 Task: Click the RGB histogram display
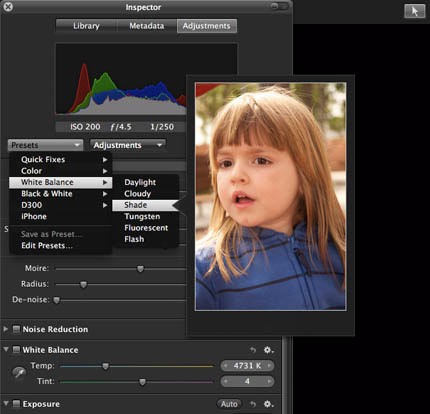(x=121, y=79)
